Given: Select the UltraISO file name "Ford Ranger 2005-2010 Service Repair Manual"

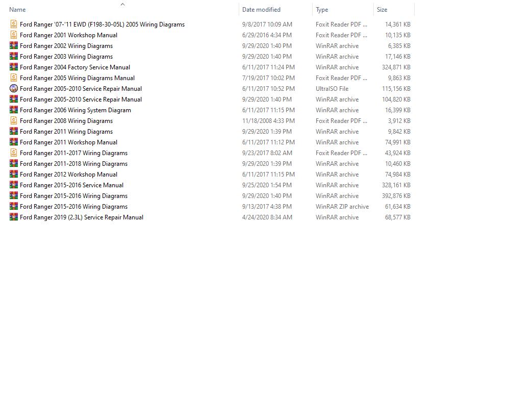Looking at the screenshot, I should [81, 89].
